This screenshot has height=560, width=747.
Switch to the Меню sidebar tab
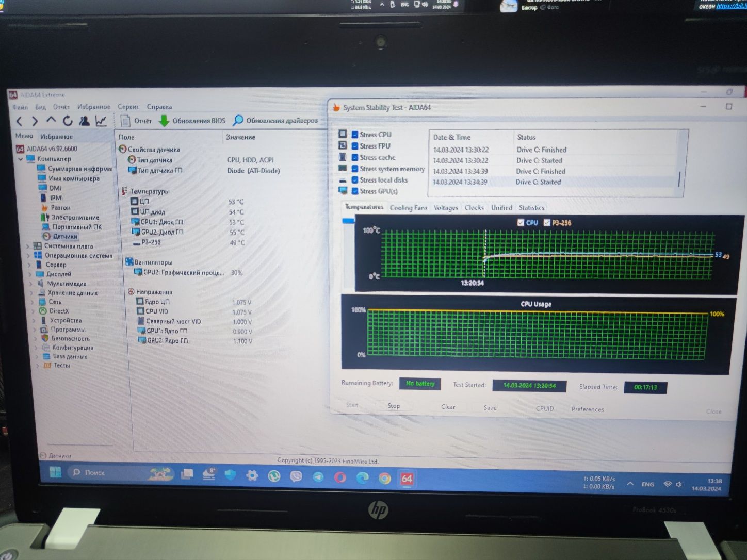coord(24,136)
